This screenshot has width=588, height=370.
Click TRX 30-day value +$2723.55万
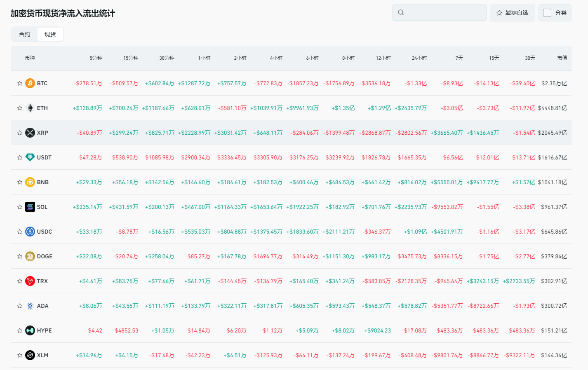tap(519, 281)
